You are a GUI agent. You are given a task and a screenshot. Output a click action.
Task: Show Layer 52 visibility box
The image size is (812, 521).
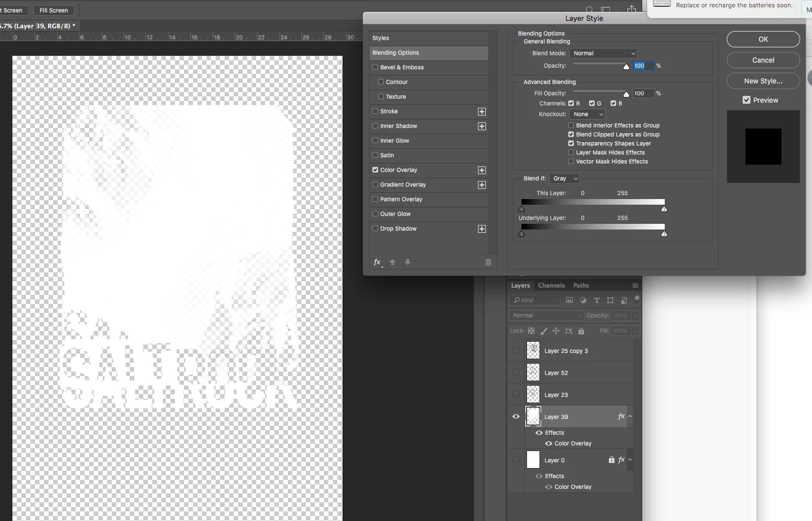click(x=516, y=373)
